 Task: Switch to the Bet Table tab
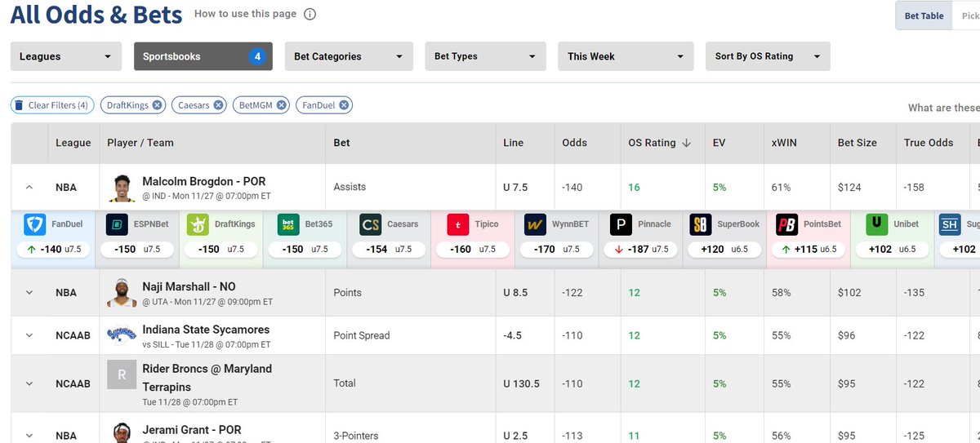click(x=924, y=16)
